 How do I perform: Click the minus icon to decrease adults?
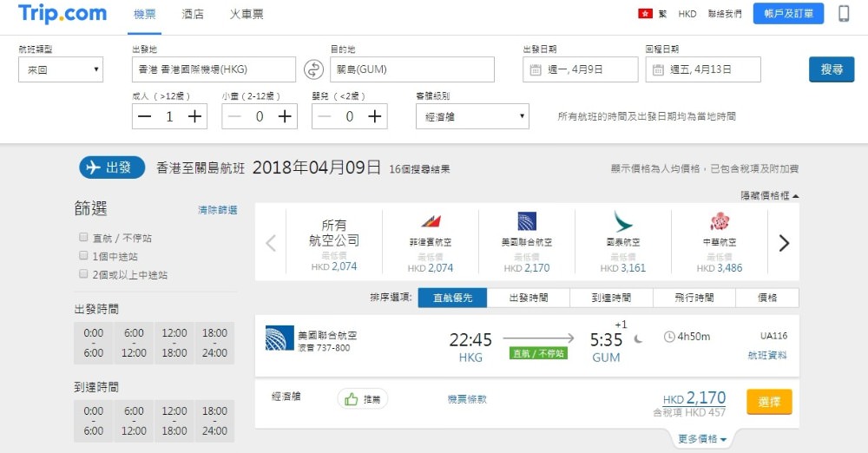(x=144, y=116)
